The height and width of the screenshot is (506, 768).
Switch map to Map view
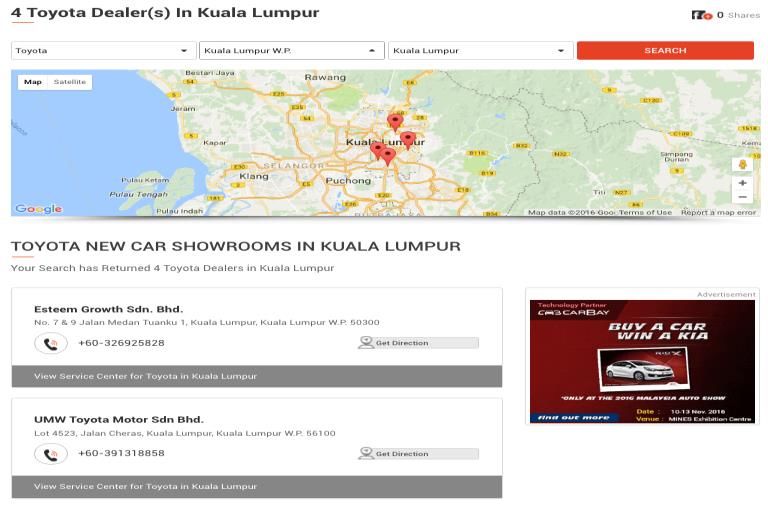coord(33,82)
